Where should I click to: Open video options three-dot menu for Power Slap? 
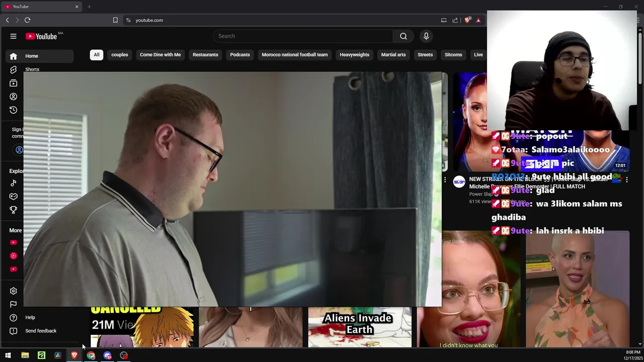tap(626, 179)
